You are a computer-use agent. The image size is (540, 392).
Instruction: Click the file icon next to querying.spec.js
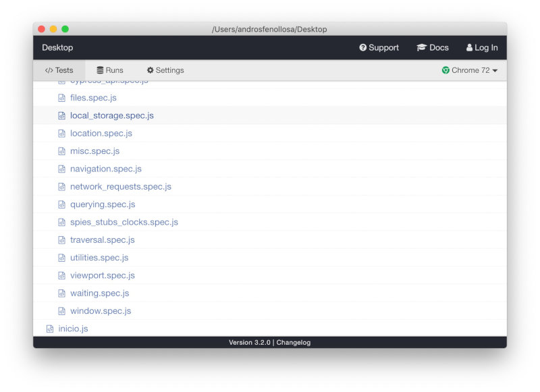pos(61,204)
